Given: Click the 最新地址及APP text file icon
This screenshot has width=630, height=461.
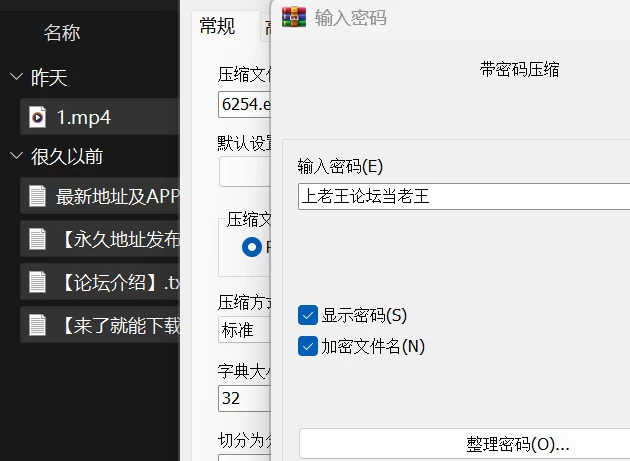Looking at the screenshot, I should click(37, 197).
